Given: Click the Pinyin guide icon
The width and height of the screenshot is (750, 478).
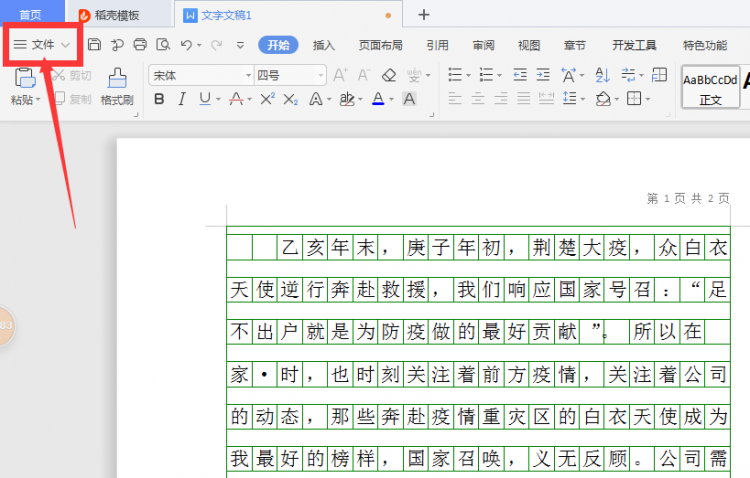Looking at the screenshot, I should click(x=414, y=75).
